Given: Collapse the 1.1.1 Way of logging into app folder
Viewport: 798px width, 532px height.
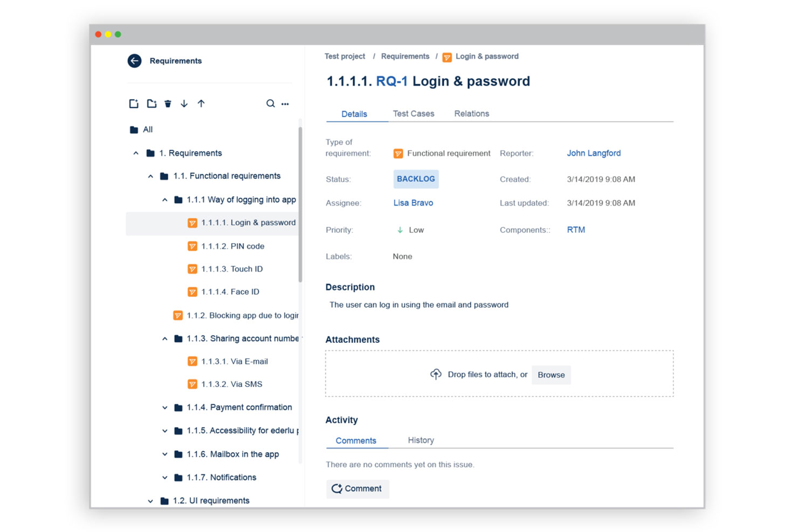Looking at the screenshot, I should click(165, 199).
